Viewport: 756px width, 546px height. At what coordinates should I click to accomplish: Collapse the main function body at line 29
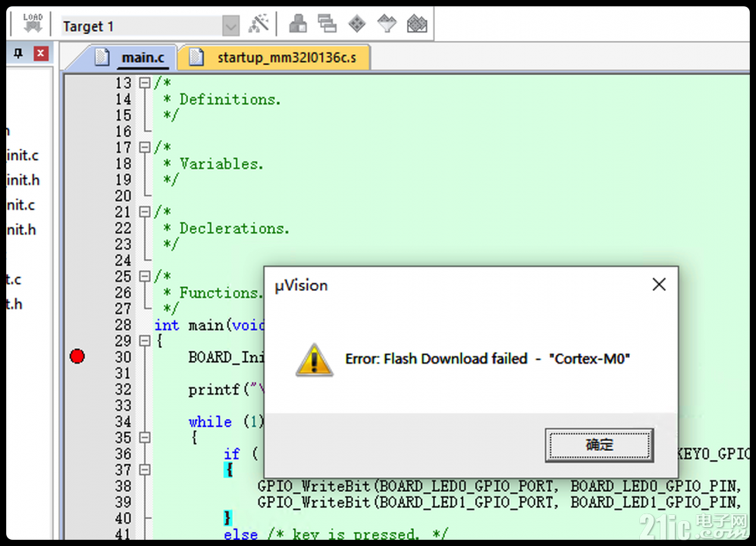[145, 341]
